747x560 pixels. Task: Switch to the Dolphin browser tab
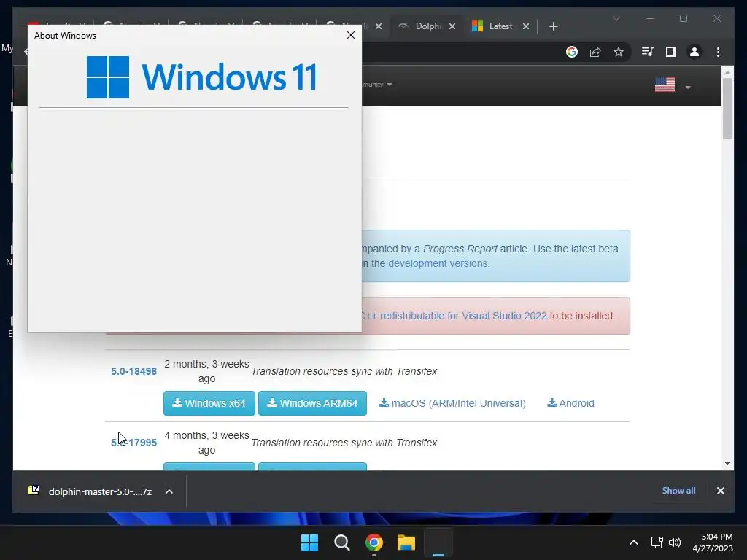tap(427, 26)
